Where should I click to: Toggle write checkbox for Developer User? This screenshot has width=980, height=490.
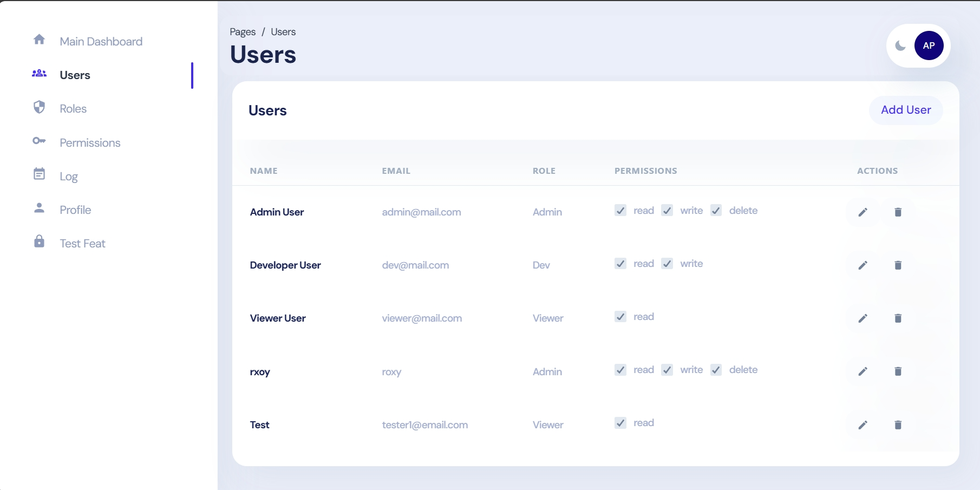click(x=668, y=264)
